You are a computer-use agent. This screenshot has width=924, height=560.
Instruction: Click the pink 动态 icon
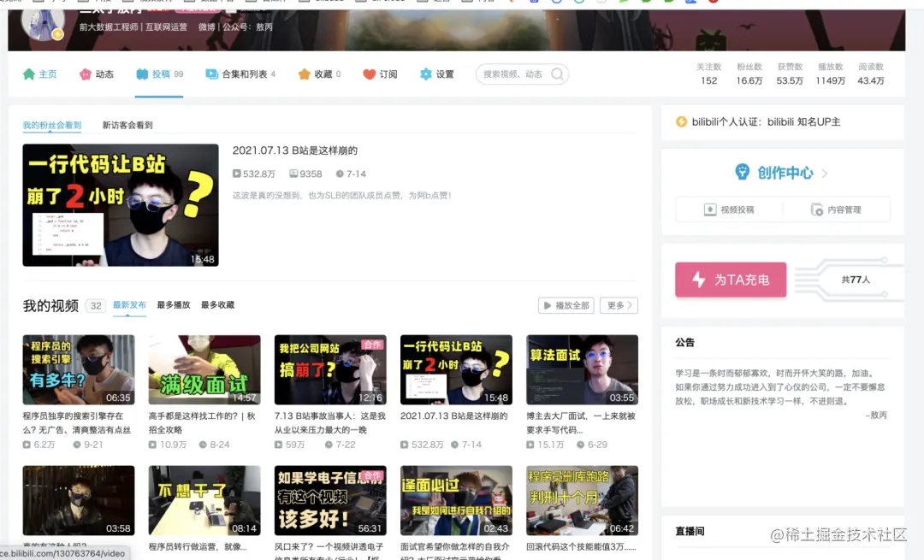pyautogui.click(x=86, y=74)
